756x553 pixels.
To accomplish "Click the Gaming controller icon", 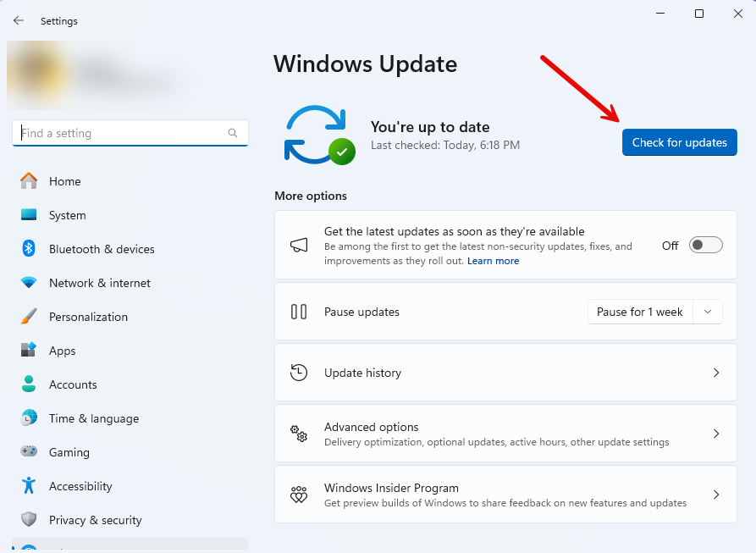I will pos(29,451).
